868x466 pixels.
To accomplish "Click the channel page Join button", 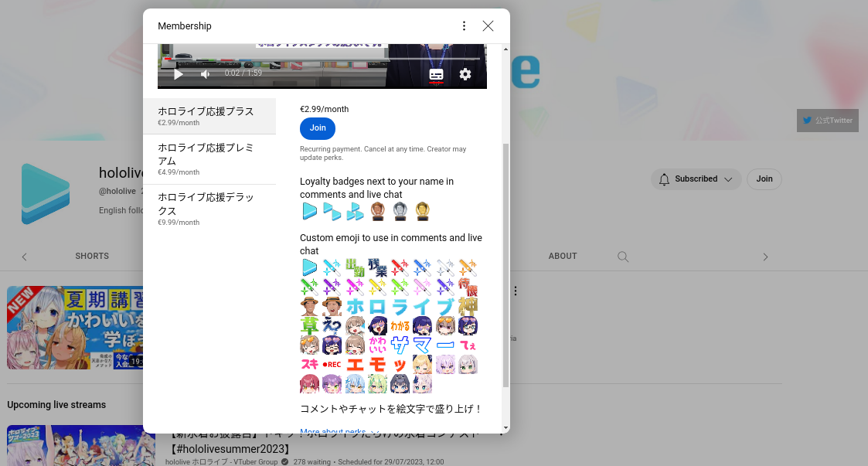I will pos(764,179).
